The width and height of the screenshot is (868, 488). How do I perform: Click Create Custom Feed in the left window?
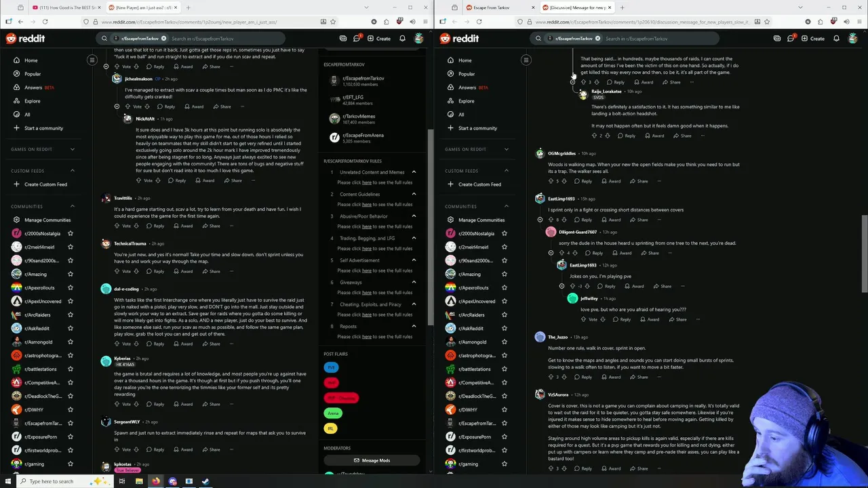click(40, 184)
